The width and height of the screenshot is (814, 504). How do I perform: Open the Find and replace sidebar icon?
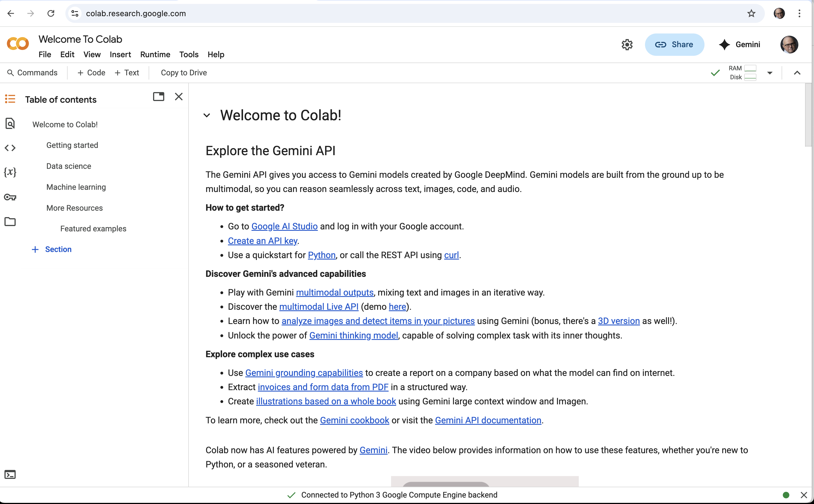pos(10,123)
